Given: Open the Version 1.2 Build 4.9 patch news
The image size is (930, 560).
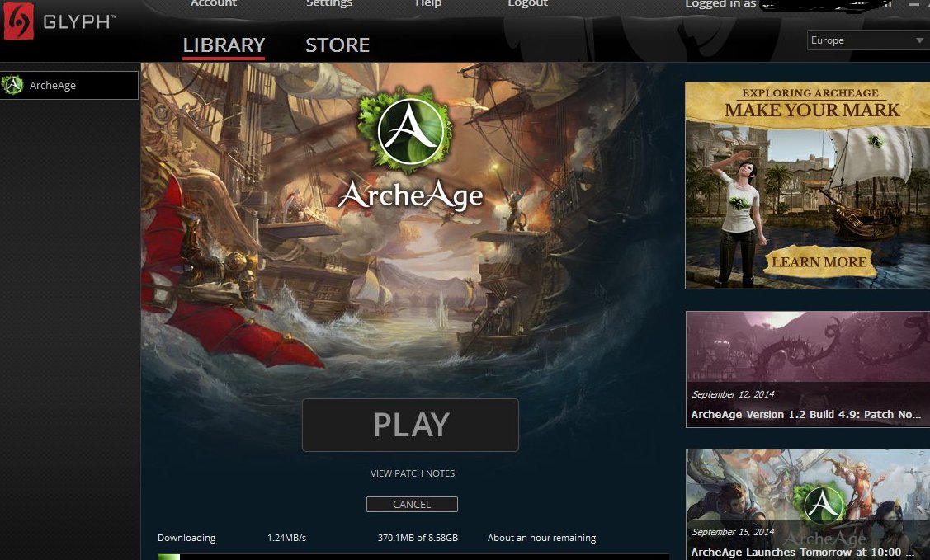Looking at the screenshot, I should point(808,369).
